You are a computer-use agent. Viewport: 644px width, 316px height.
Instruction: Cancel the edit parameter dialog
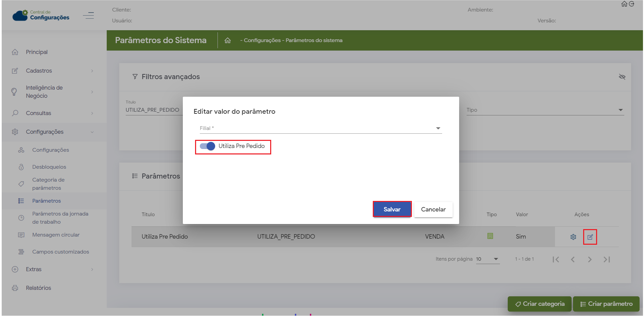(433, 209)
